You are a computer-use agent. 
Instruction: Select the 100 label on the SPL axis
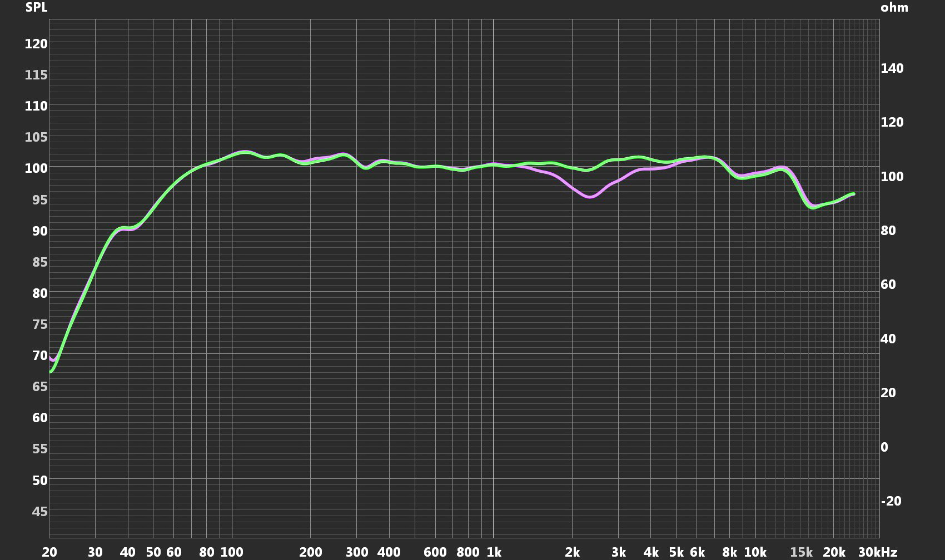pos(36,168)
